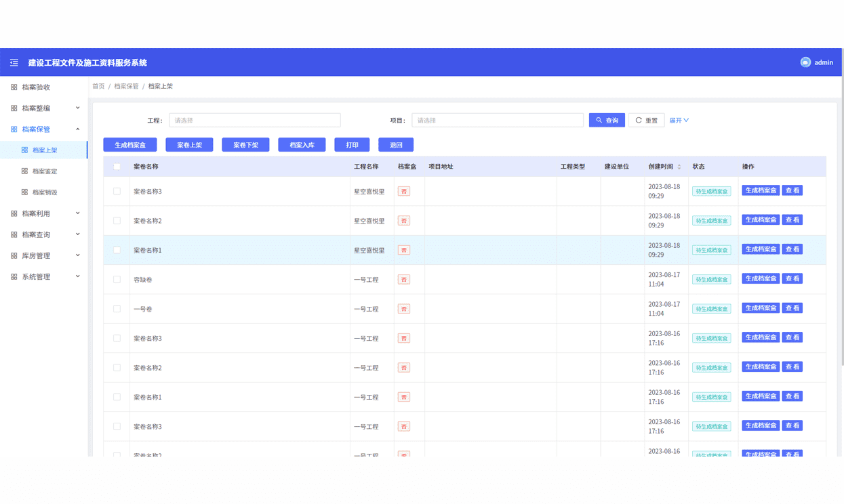
Task: Expand more filters via 展开 link
Action: tap(679, 120)
